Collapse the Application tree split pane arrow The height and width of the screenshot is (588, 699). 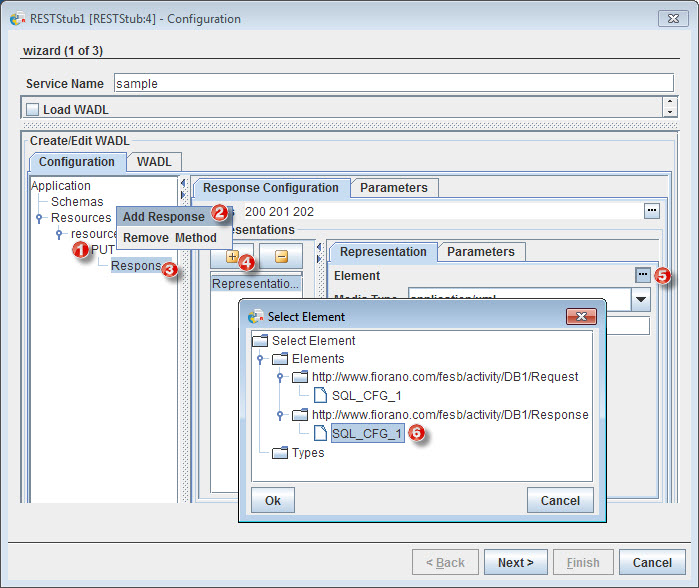pos(182,182)
